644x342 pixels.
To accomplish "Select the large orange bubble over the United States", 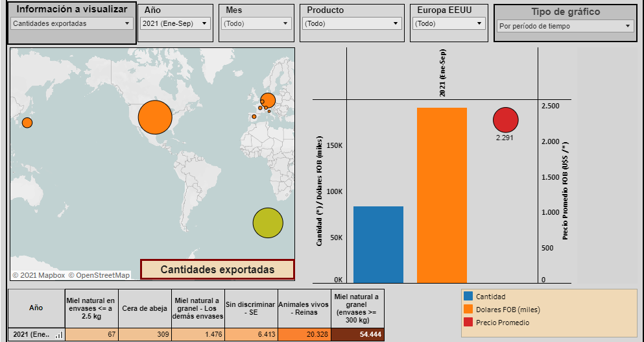I will coord(155,117).
